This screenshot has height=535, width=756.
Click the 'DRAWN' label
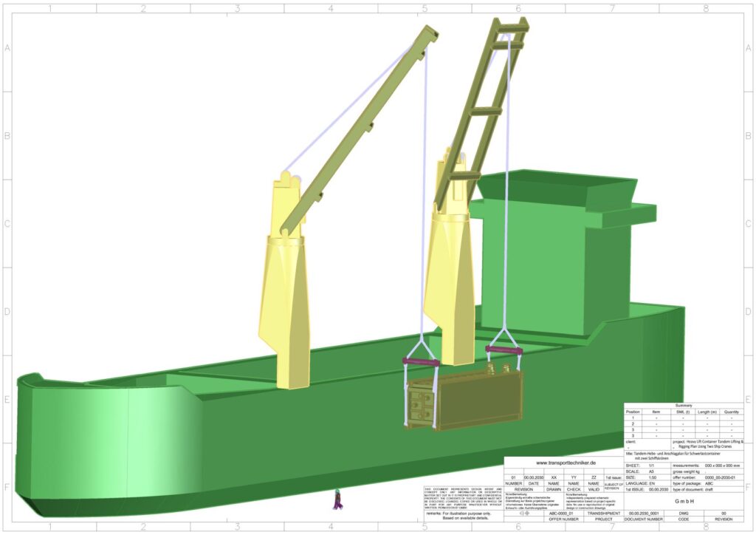(554, 489)
